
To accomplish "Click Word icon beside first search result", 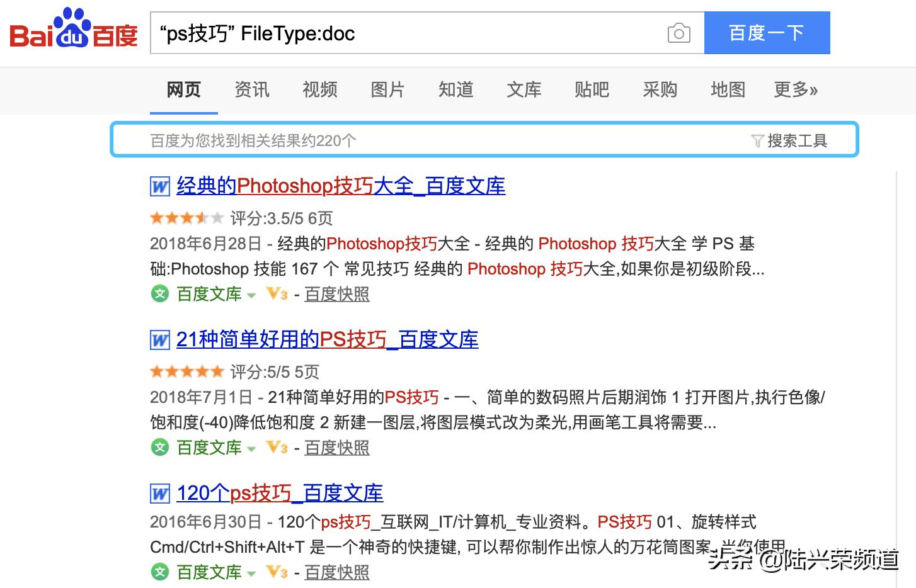I will click(160, 186).
